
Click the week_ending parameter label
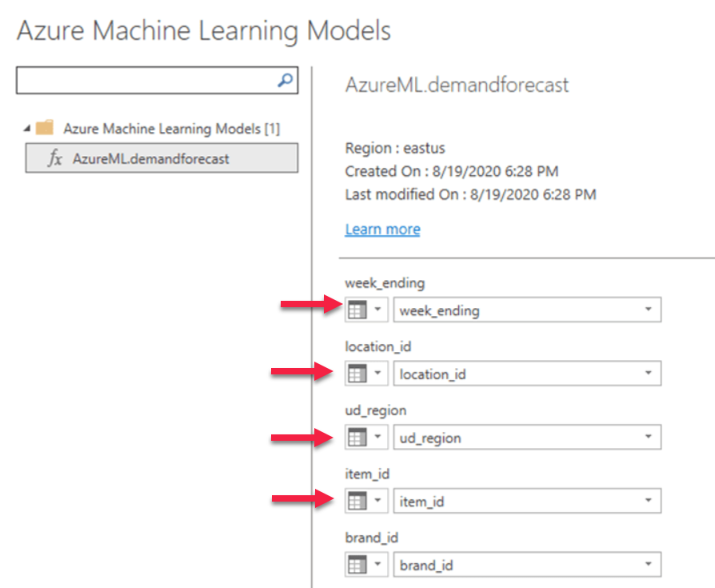click(385, 283)
